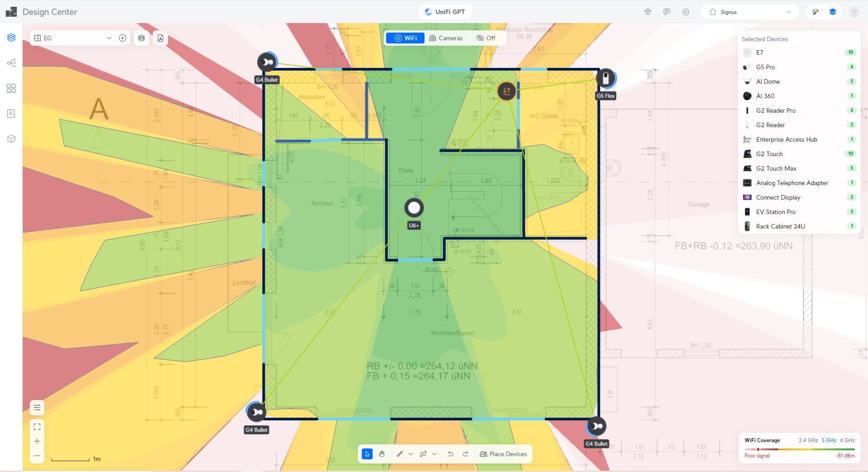
Task: Open the bill of materials list sidebar icon
Action: coord(11,114)
